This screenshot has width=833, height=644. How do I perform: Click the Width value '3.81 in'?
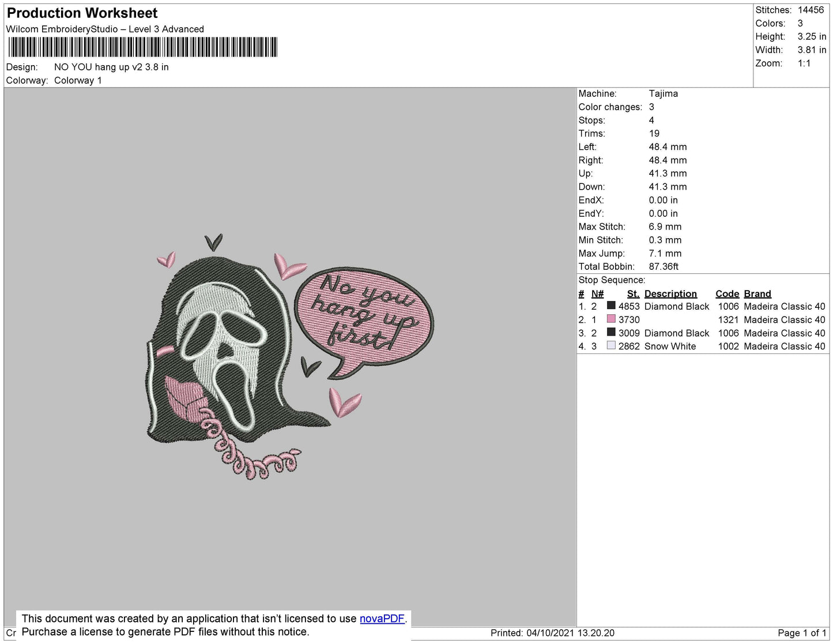pyautogui.click(x=812, y=50)
